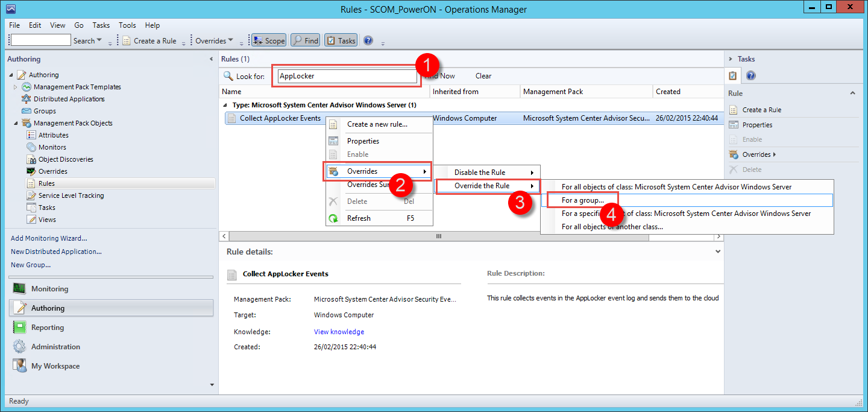The image size is (868, 412).
Task: Click the Scope toolbar icon
Action: pos(268,40)
